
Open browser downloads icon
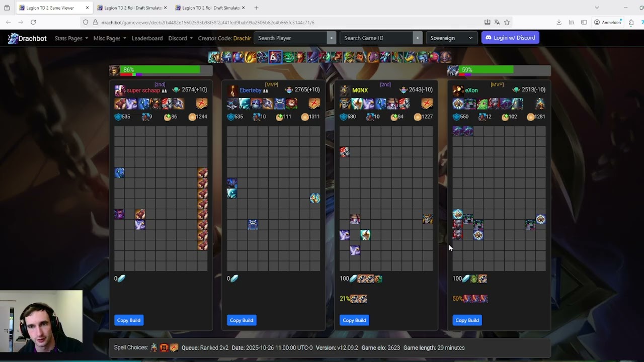pyautogui.click(x=559, y=22)
